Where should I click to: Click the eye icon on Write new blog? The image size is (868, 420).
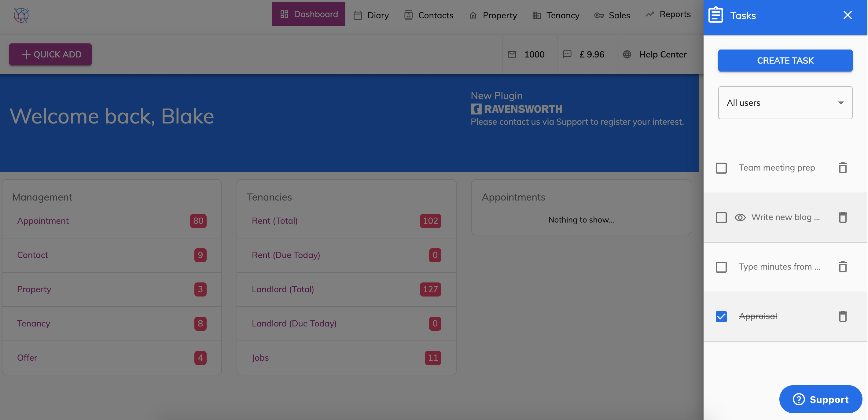coord(740,217)
